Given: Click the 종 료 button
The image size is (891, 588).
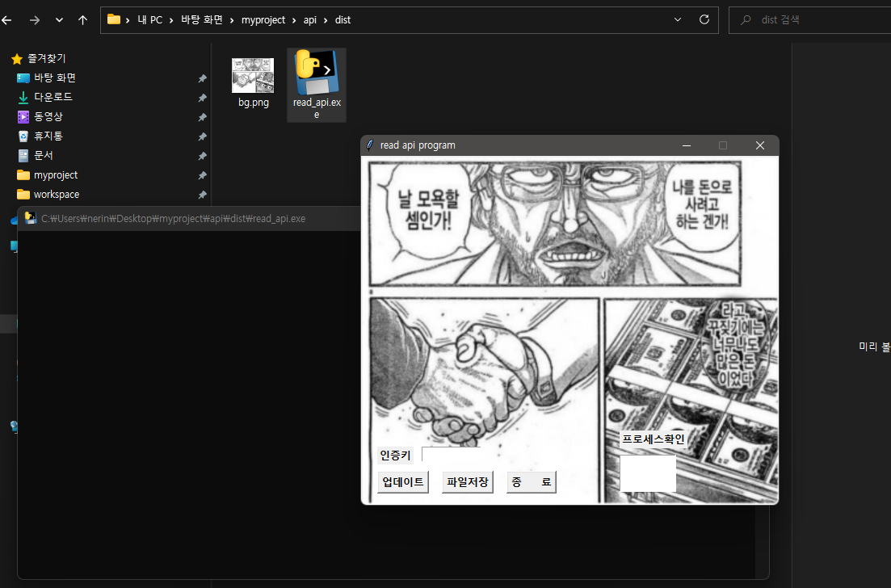Looking at the screenshot, I should [532, 481].
